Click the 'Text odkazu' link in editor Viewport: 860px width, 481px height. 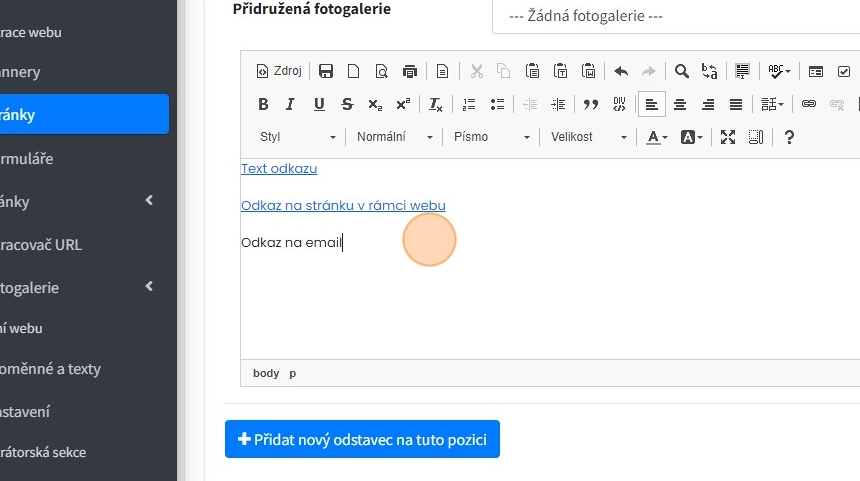pos(279,169)
